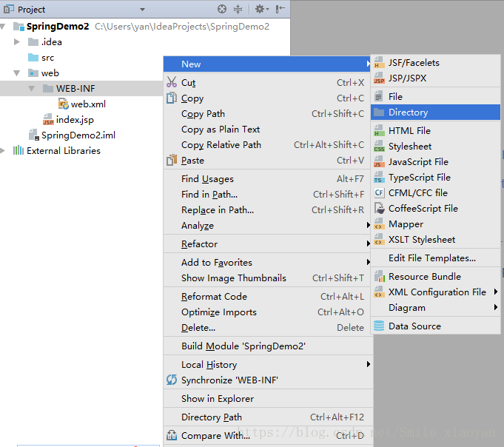Choose Replace in Path... entry
This screenshot has width=504, height=447.
click(x=269, y=210)
